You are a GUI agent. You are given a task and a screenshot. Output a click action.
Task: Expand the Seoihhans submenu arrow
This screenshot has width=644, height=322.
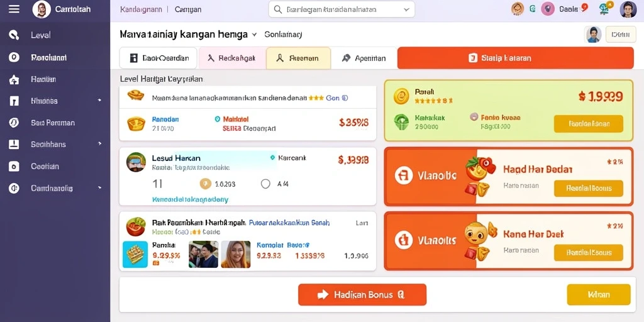coord(99,144)
